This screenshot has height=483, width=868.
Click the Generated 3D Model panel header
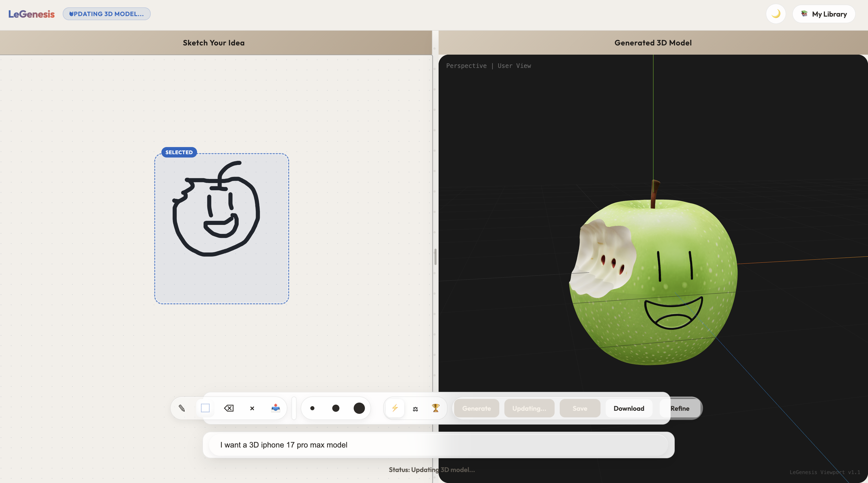[x=653, y=43]
